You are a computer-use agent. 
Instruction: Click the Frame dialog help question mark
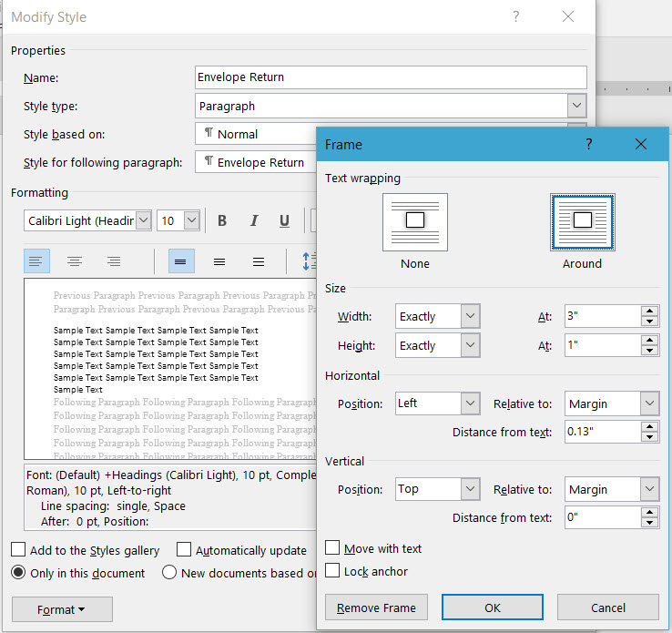coord(589,144)
